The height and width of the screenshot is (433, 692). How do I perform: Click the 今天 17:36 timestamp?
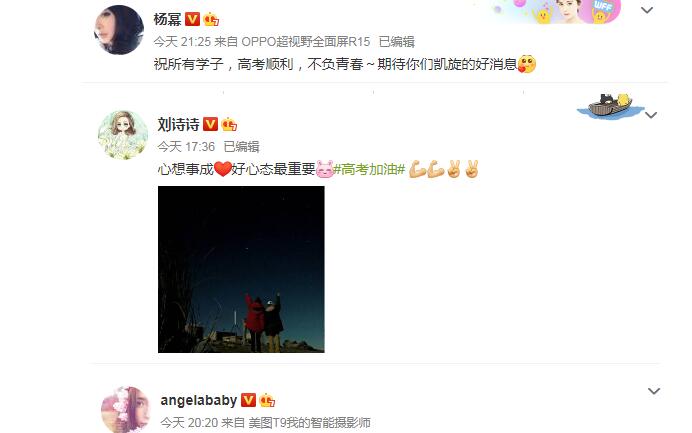click(x=186, y=147)
